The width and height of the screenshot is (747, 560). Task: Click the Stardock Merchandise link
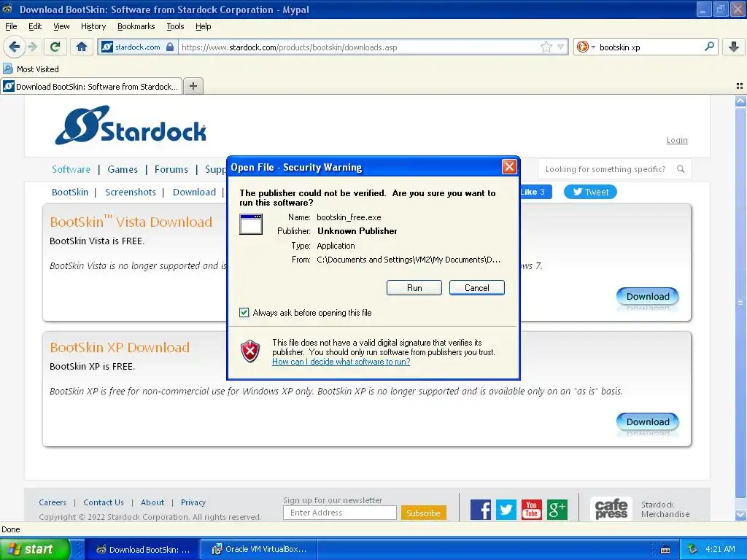(x=665, y=509)
